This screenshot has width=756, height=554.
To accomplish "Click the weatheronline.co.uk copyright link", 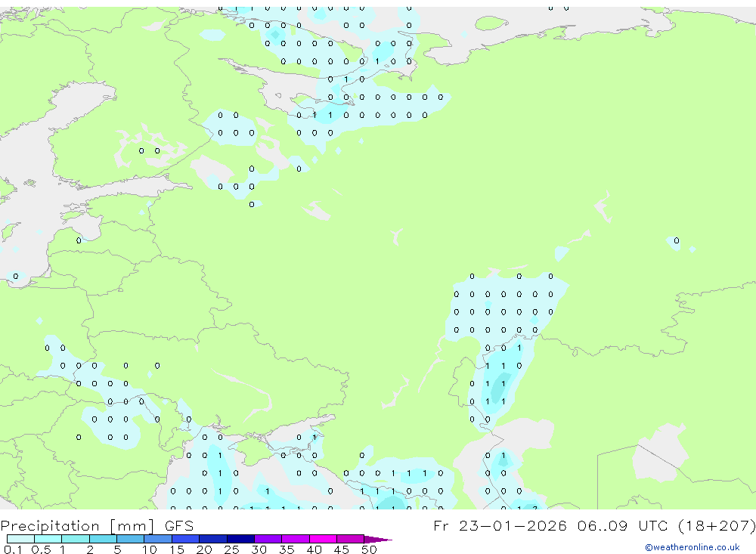I will [x=692, y=547].
